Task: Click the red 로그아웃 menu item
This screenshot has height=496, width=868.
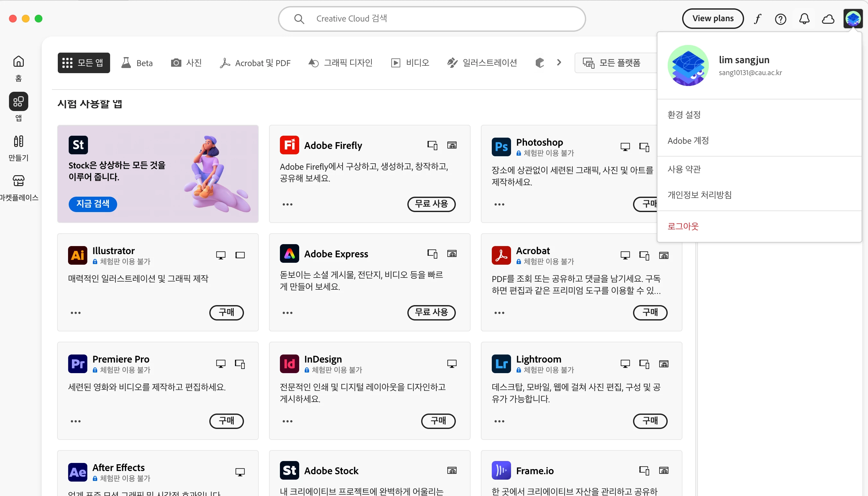Action: coord(683,226)
